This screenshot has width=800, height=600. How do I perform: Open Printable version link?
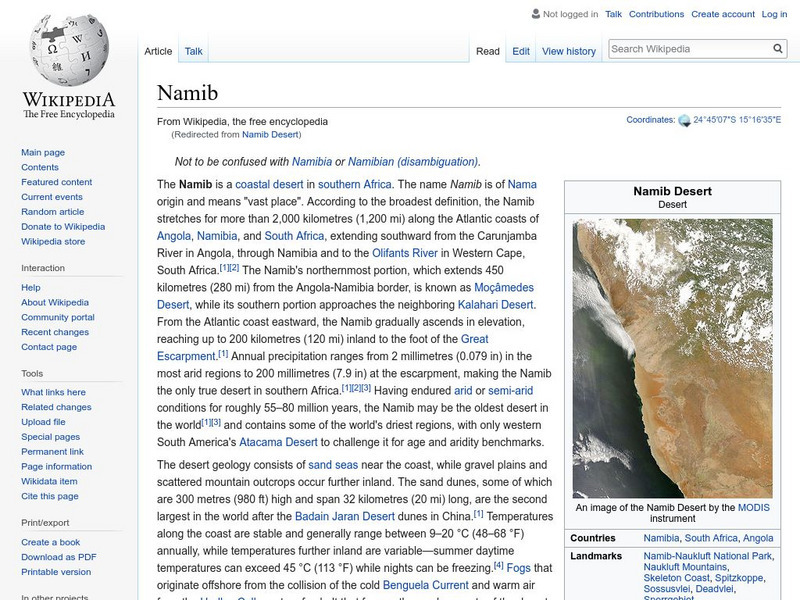56,571
